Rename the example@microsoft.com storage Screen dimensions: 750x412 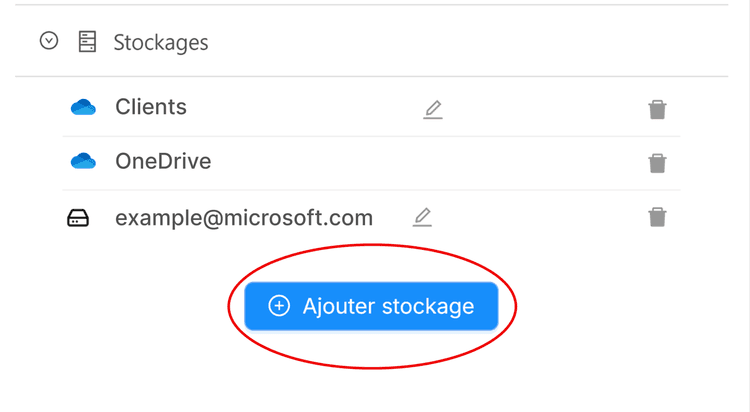click(x=422, y=217)
